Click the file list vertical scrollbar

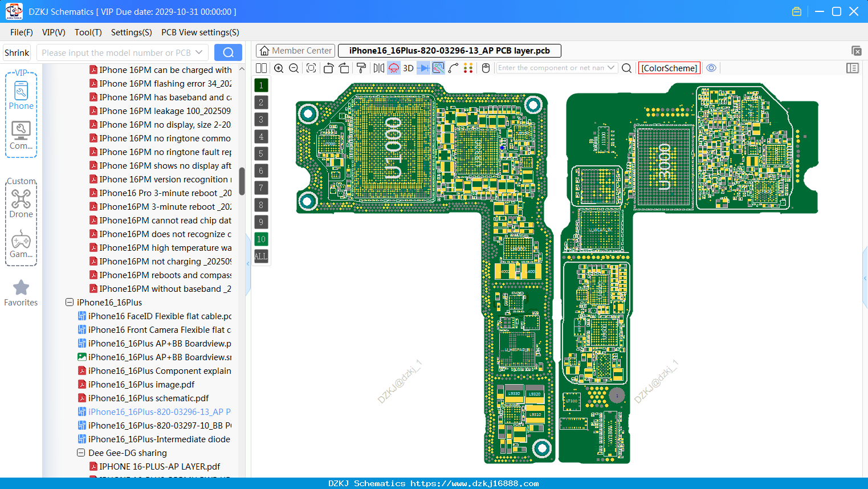242,181
